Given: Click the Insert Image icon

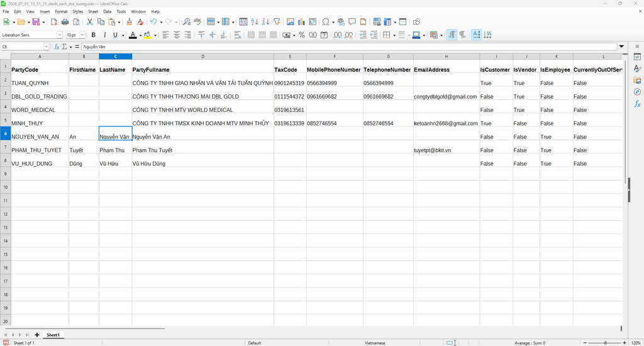Looking at the screenshot, I should tap(291, 22).
